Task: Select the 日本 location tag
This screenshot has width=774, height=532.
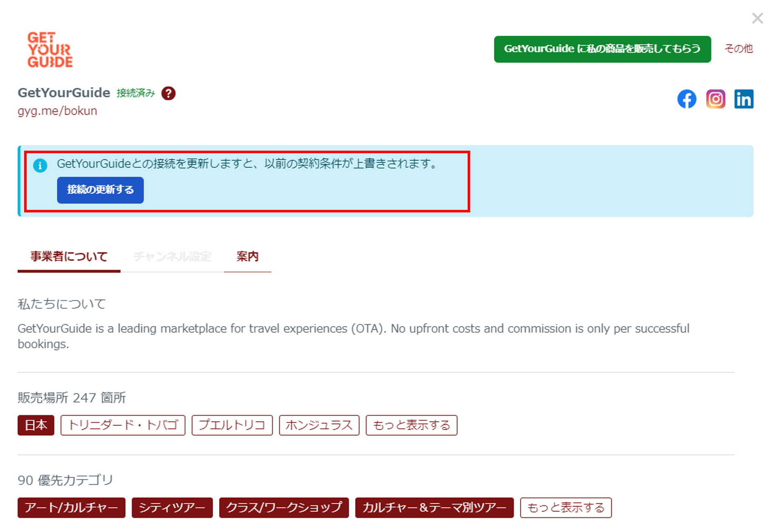Action: tap(35, 425)
